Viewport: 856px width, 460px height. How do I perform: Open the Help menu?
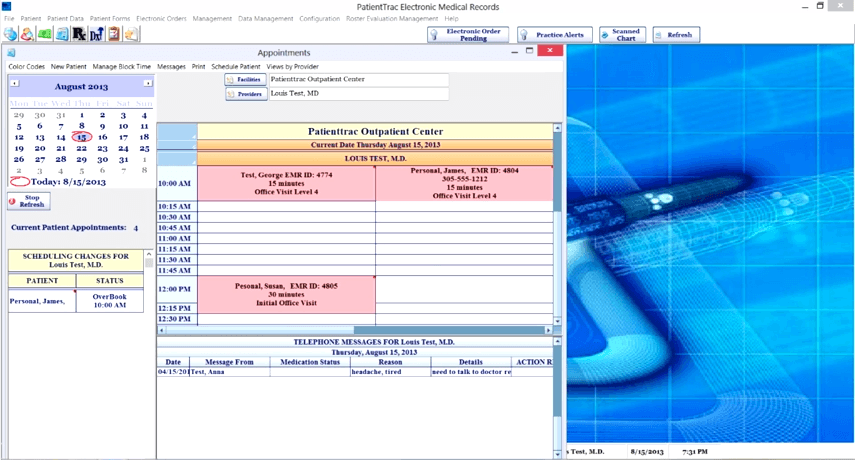tap(451, 19)
